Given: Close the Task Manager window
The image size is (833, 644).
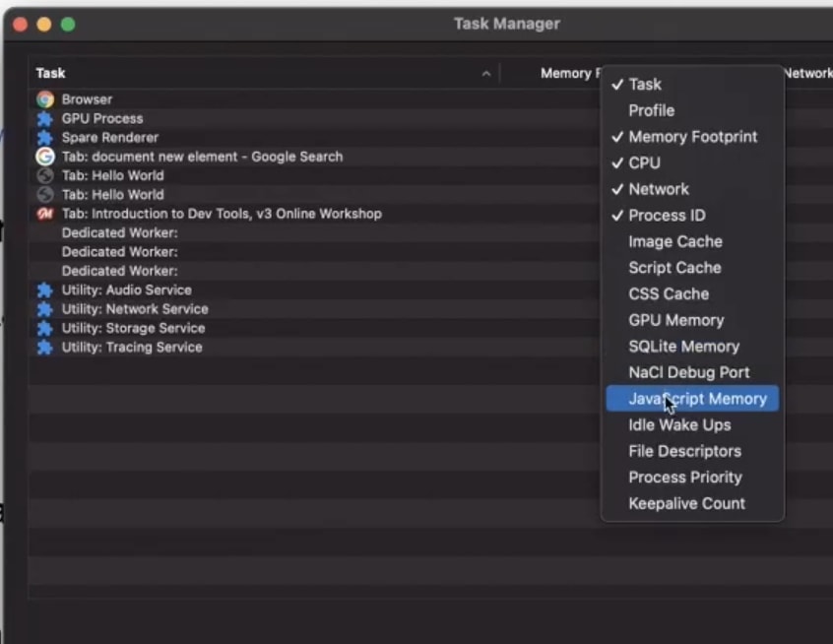Looking at the screenshot, I should pos(21,25).
